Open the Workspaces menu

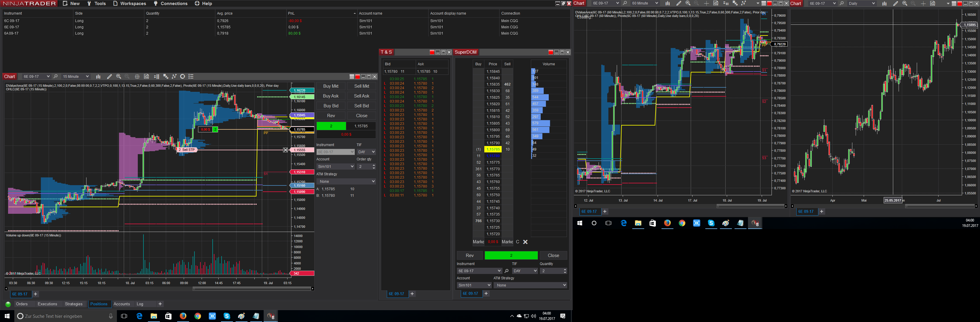129,3
